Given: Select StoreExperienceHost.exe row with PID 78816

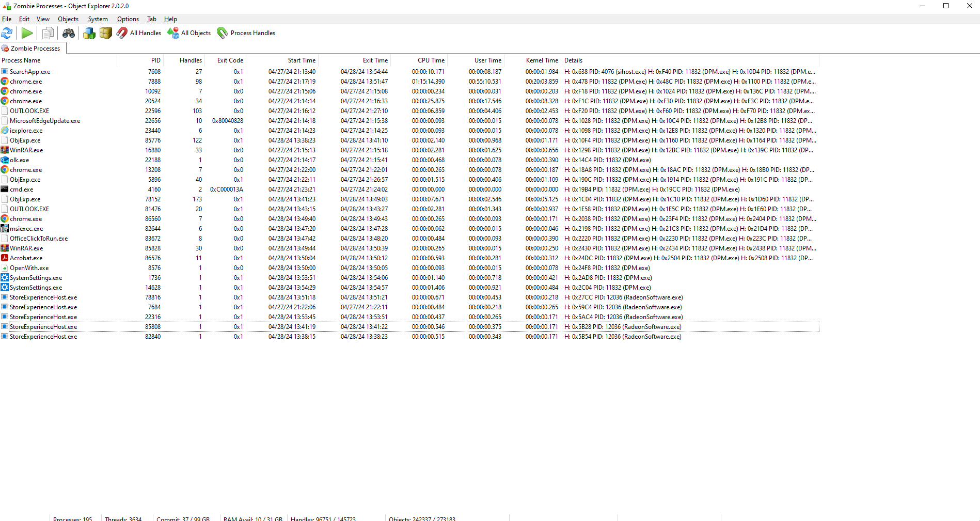Looking at the screenshot, I should click(x=409, y=297).
